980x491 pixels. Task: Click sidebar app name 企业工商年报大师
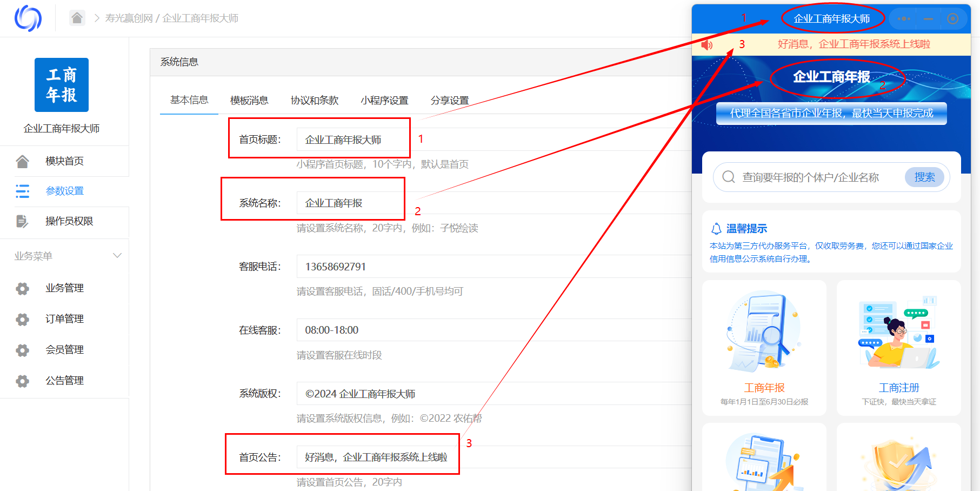pyautogui.click(x=62, y=129)
